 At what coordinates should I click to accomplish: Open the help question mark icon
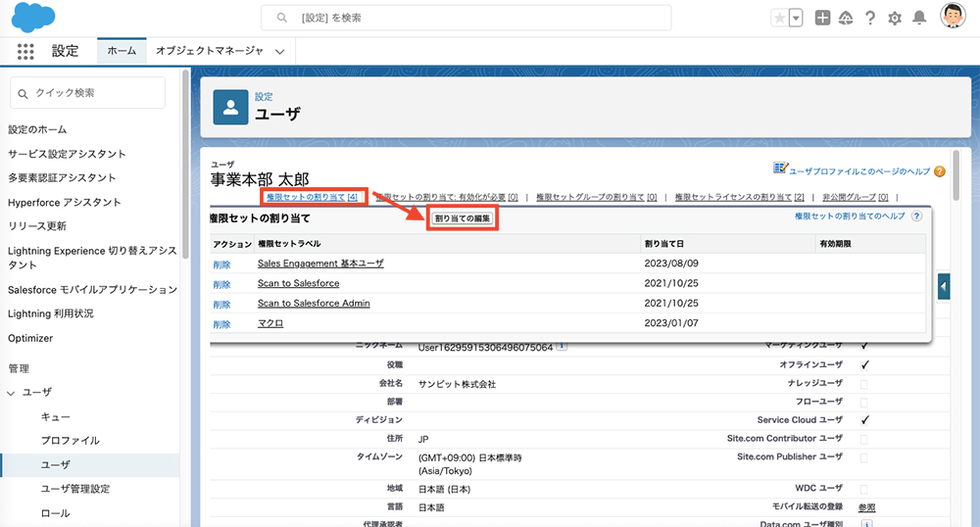[x=870, y=18]
